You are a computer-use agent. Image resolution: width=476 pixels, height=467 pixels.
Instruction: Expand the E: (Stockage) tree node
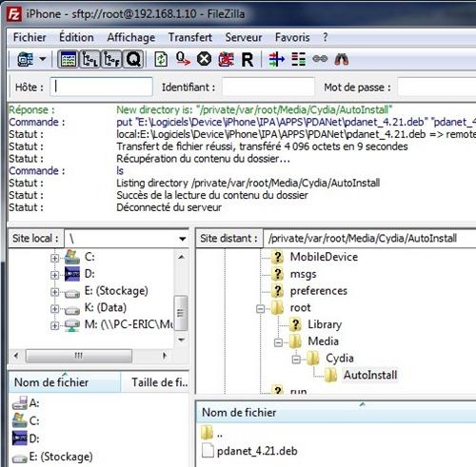point(54,292)
